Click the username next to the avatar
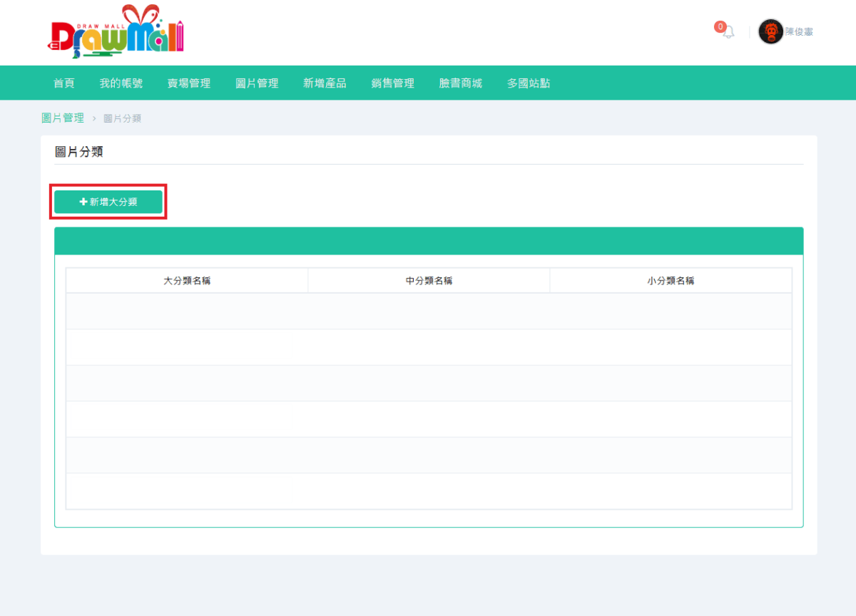This screenshot has height=616, width=856. pos(799,32)
